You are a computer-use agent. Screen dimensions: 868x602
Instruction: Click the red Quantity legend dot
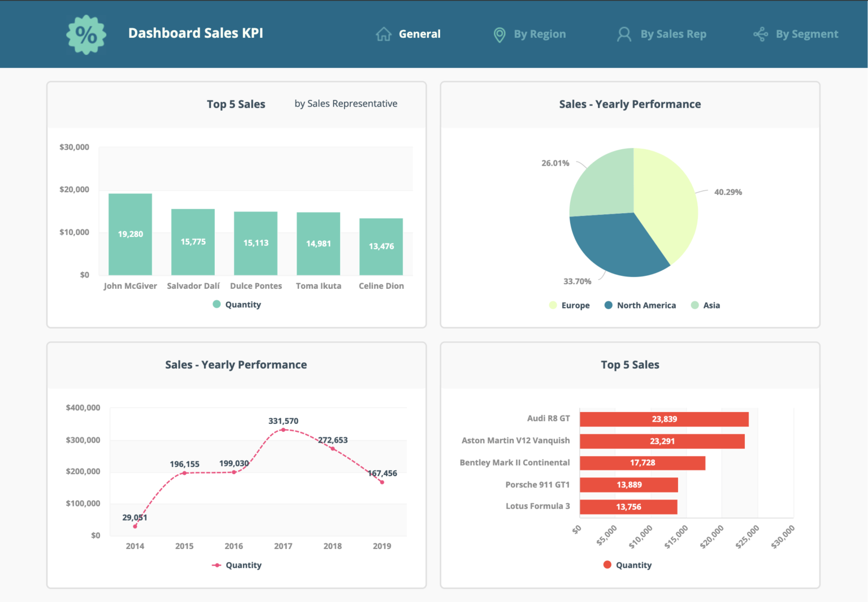click(606, 565)
